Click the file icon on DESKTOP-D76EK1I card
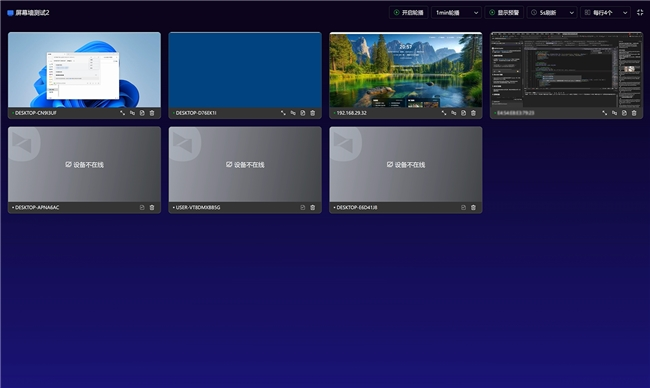The image size is (650, 388). 303,113
